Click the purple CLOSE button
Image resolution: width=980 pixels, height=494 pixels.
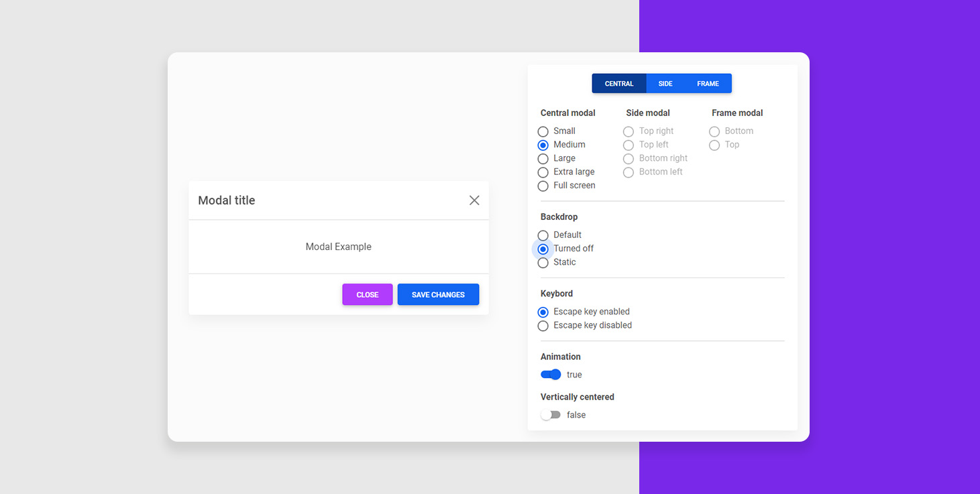coord(367,295)
